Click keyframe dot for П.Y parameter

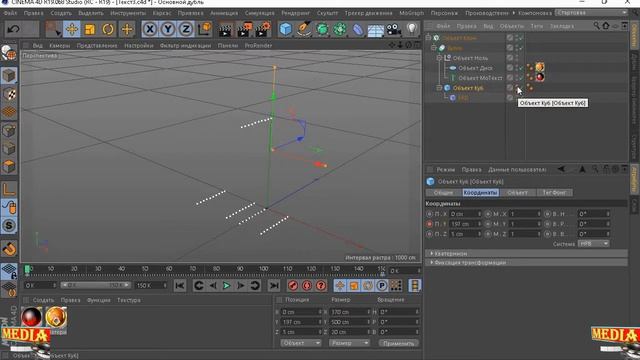click(x=429, y=224)
